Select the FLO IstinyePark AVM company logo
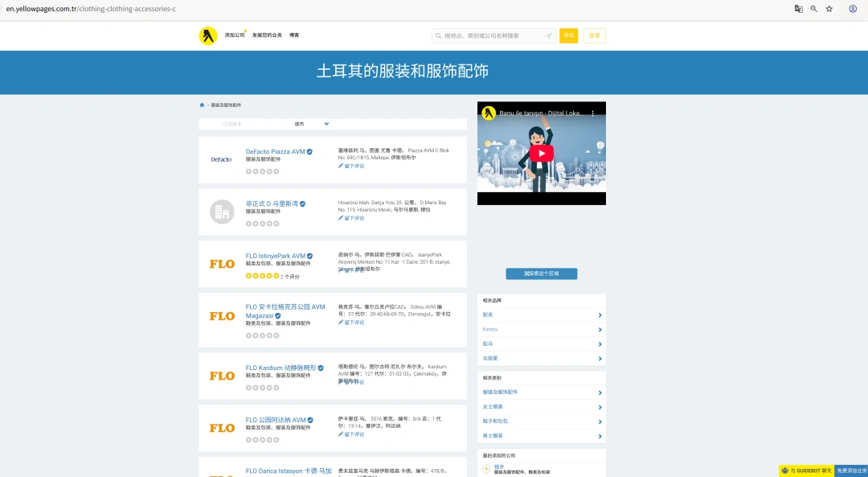The width and height of the screenshot is (868, 477). [x=220, y=264]
